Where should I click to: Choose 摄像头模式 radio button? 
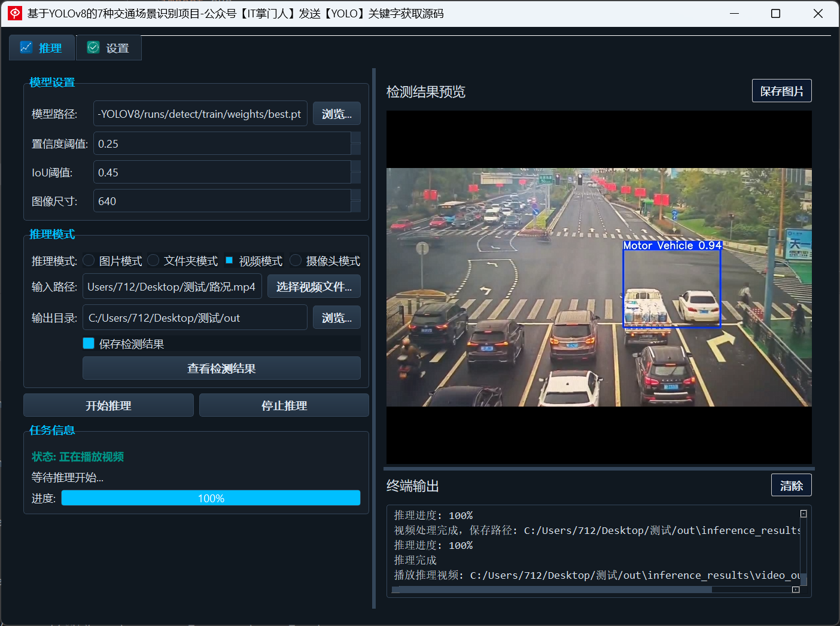point(296,260)
